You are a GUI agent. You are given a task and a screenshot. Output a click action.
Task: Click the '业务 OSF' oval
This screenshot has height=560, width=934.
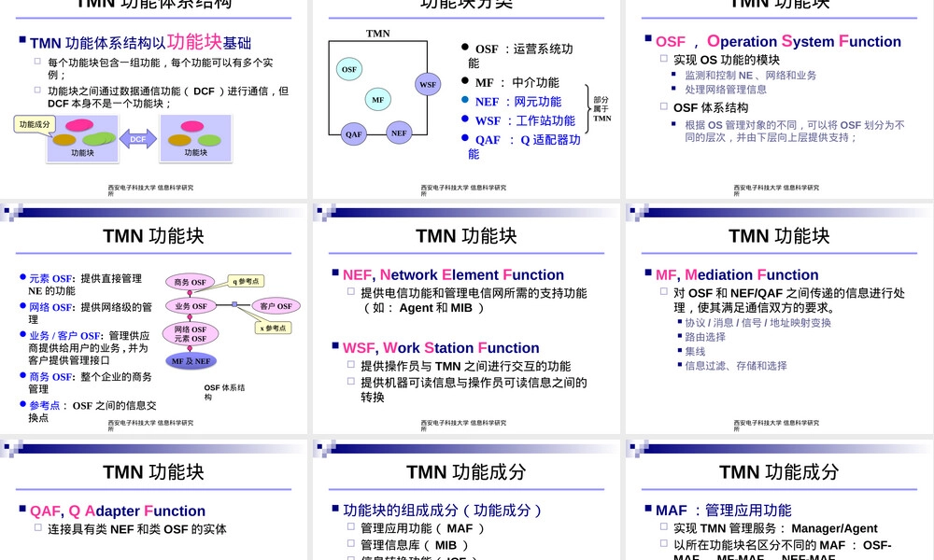[191, 306]
